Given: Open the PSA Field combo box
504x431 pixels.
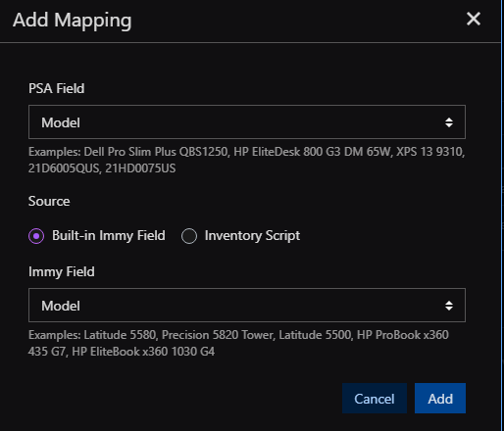Looking at the screenshot, I should pos(247,122).
